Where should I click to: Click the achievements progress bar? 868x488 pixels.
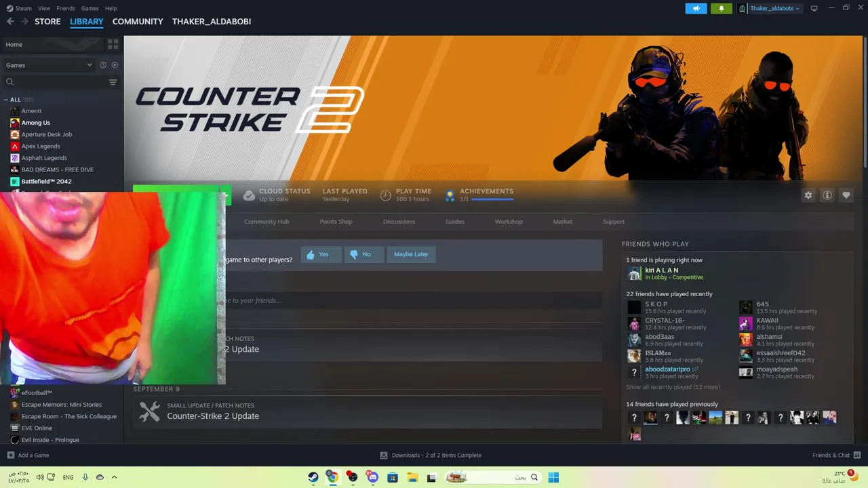point(492,200)
